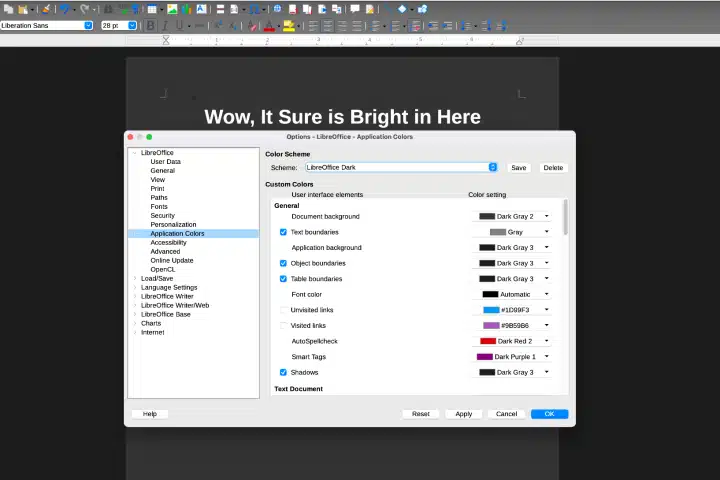Click the Undo arrow icon in toolbar

click(x=65, y=9)
